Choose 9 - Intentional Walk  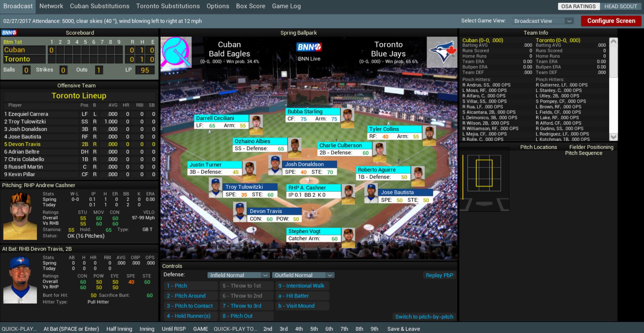coord(303,286)
